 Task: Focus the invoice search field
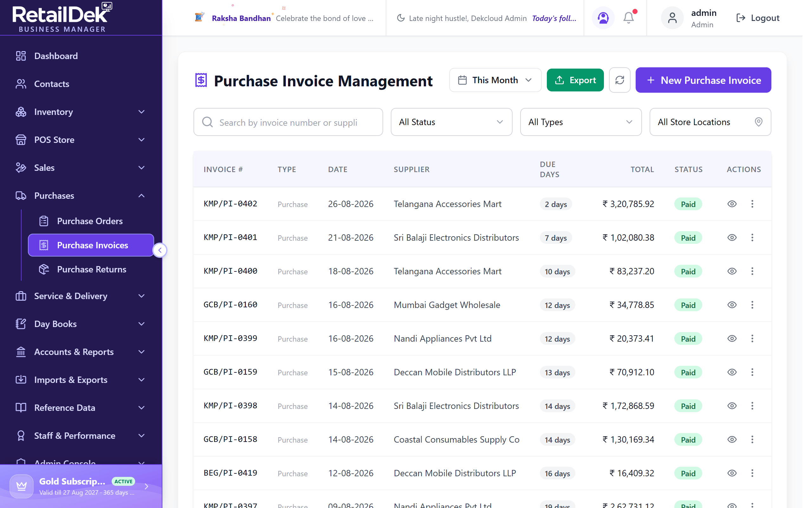pyautogui.click(x=288, y=122)
